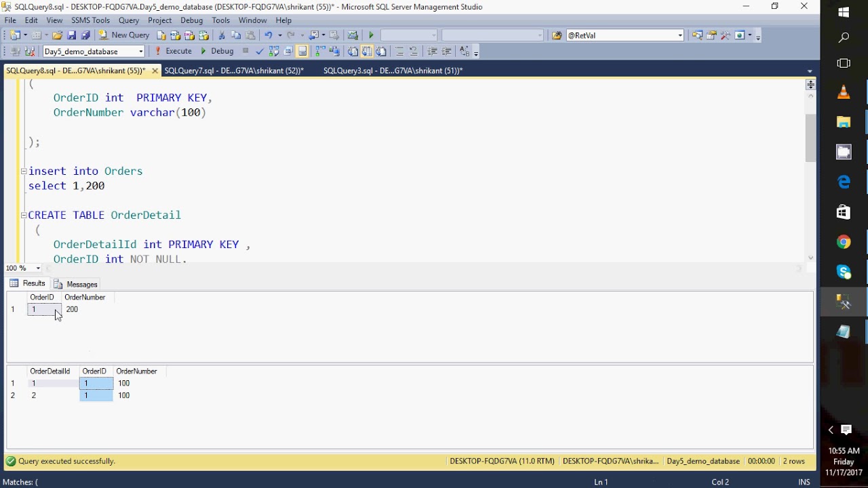Viewport: 868px width, 488px height.
Task: Open the Query menu
Action: [129, 20]
